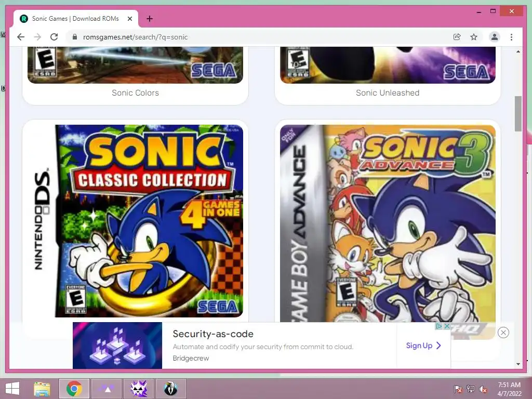Open the network tray icon
The height and width of the screenshot is (399, 532).
tap(471, 389)
